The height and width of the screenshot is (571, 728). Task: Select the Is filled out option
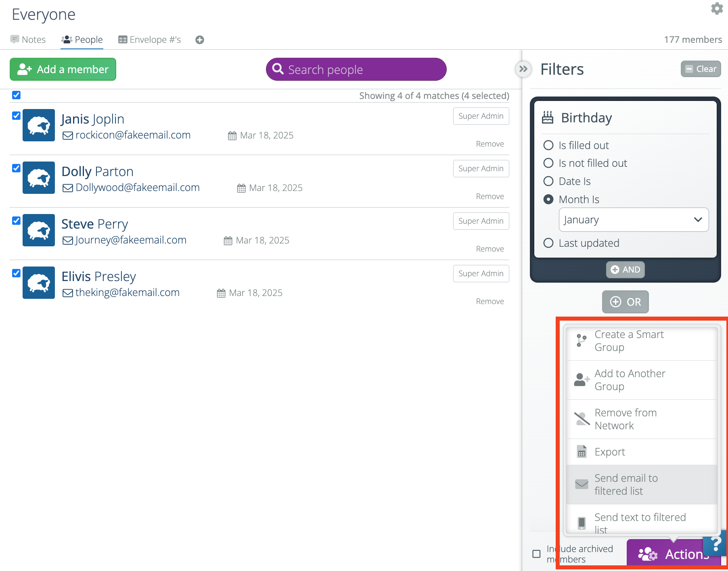[x=548, y=145]
